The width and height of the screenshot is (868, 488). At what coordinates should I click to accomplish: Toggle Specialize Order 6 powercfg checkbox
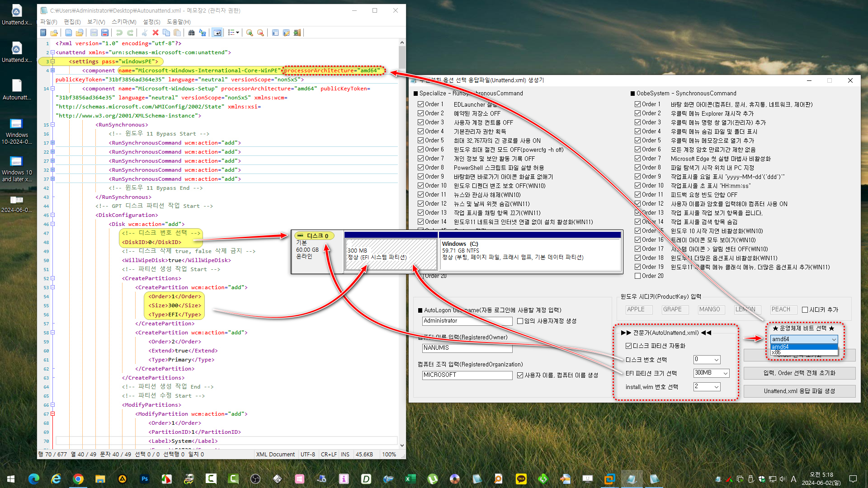421,150
